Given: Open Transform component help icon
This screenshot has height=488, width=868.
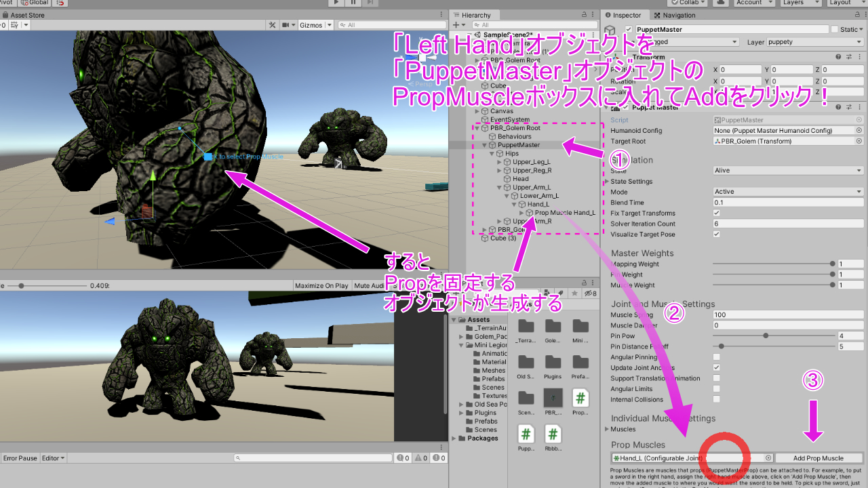Looking at the screenshot, I should tap(838, 58).
